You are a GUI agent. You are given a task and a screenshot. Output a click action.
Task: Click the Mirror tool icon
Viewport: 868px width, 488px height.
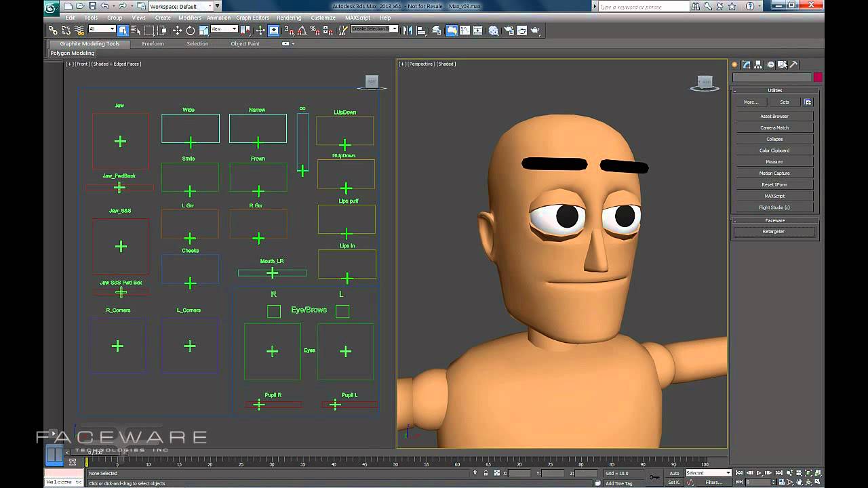[408, 30]
